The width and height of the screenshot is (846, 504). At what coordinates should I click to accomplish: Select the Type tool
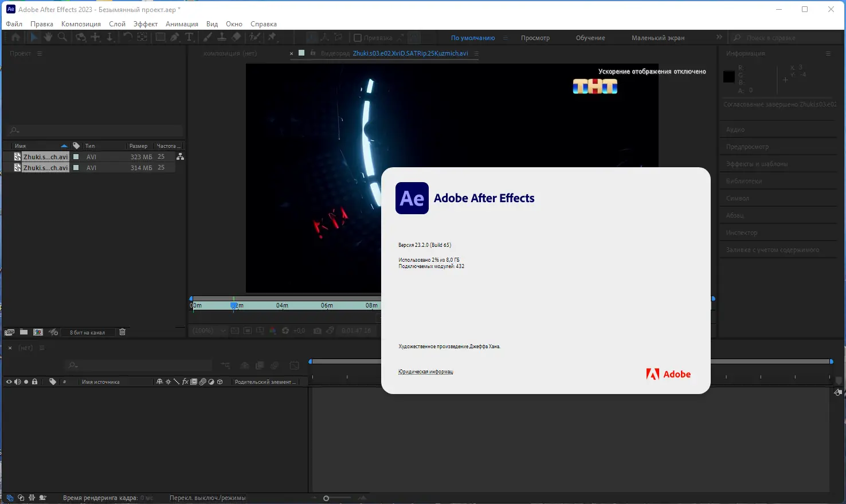click(189, 37)
